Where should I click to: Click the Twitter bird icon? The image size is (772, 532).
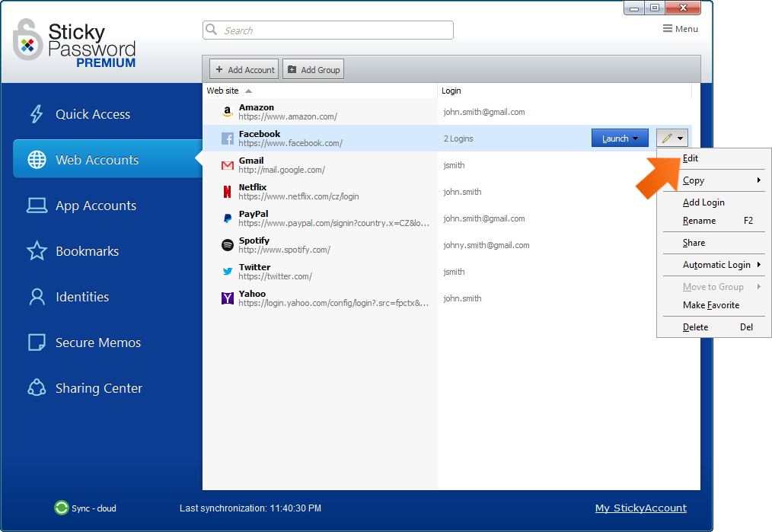[x=227, y=271]
